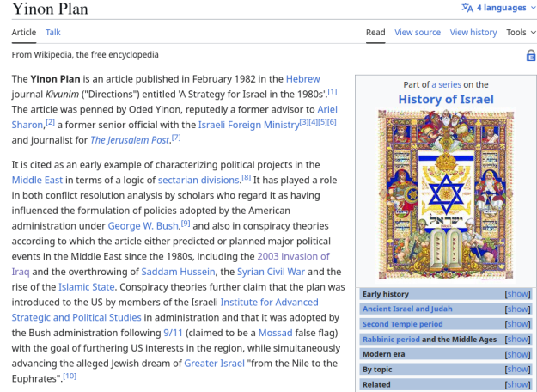The image size is (537, 392).
Task: Open the Israeli Foreign Ministry link
Action: pyautogui.click(x=248, y=125)
